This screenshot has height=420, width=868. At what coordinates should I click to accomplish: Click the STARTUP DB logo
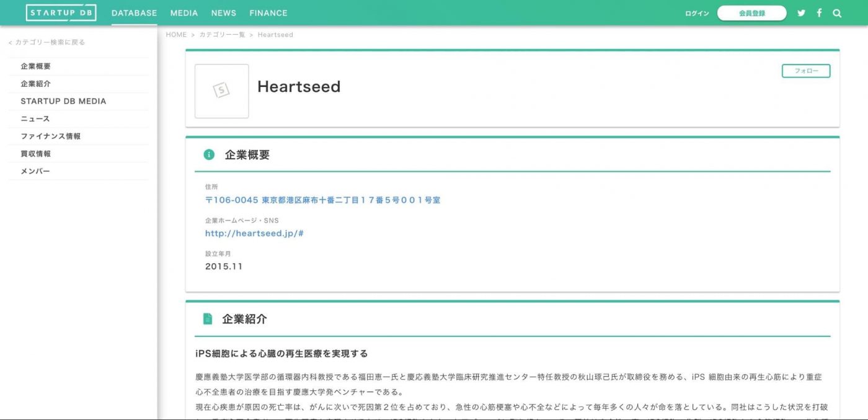click(x=61, y=12)
